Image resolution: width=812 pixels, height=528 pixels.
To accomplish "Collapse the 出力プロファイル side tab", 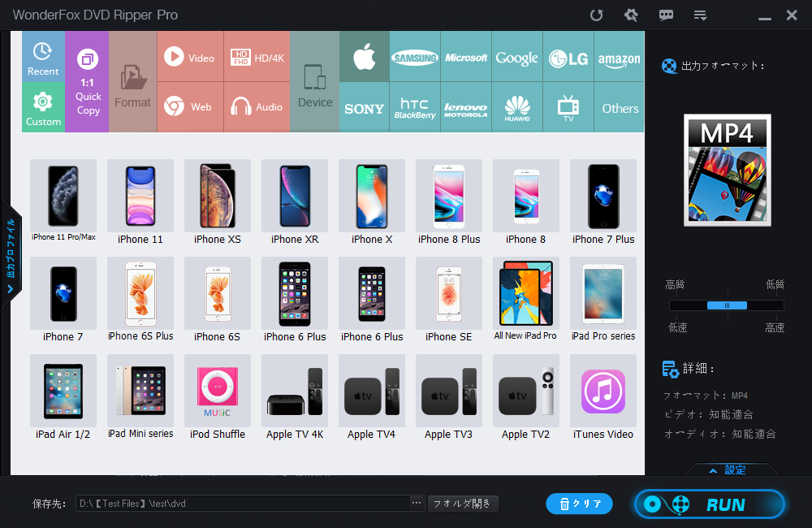I will [11, 255].
